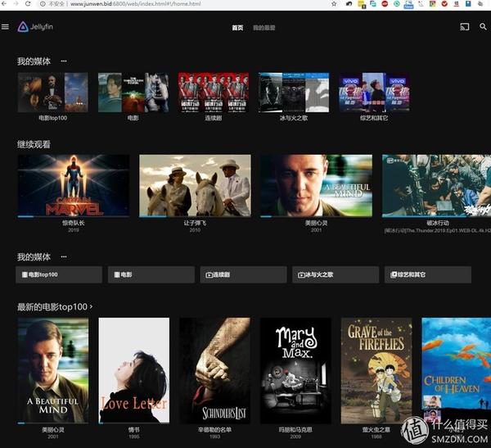Open the Grave of the Fireflies poster
This screenshot has height=448, width=491.
tap(376, 370)
